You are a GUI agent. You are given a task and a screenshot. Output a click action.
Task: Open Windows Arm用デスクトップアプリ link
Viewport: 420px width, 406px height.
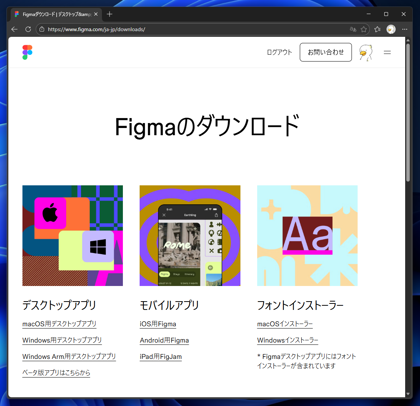(x=69, y=357)
